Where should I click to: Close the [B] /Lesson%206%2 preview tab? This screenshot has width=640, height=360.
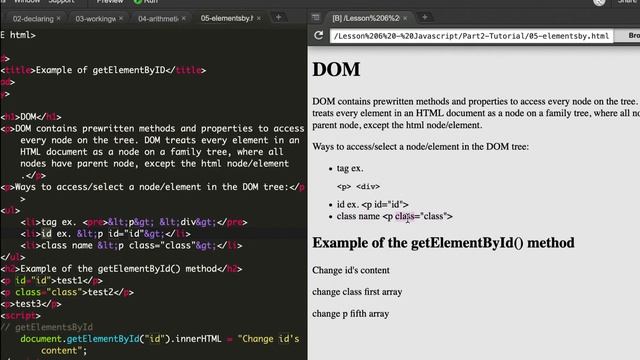click(405, 18)
